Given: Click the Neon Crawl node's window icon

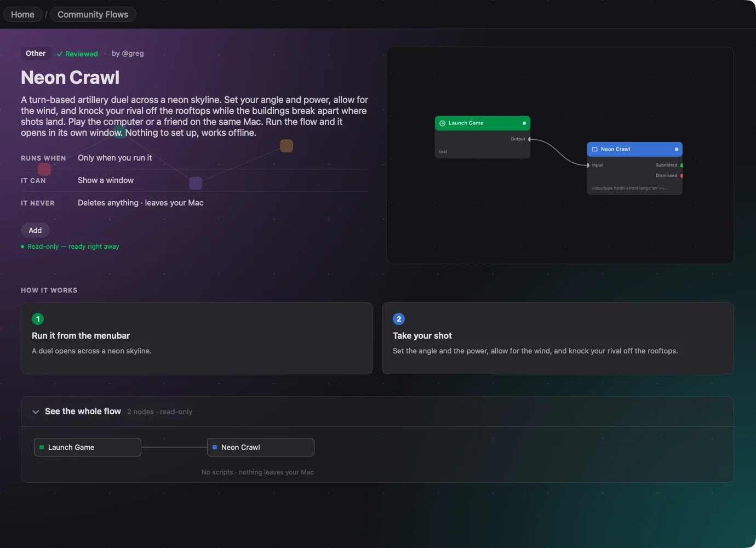Looking at the screenshot, I should point(594,149).
